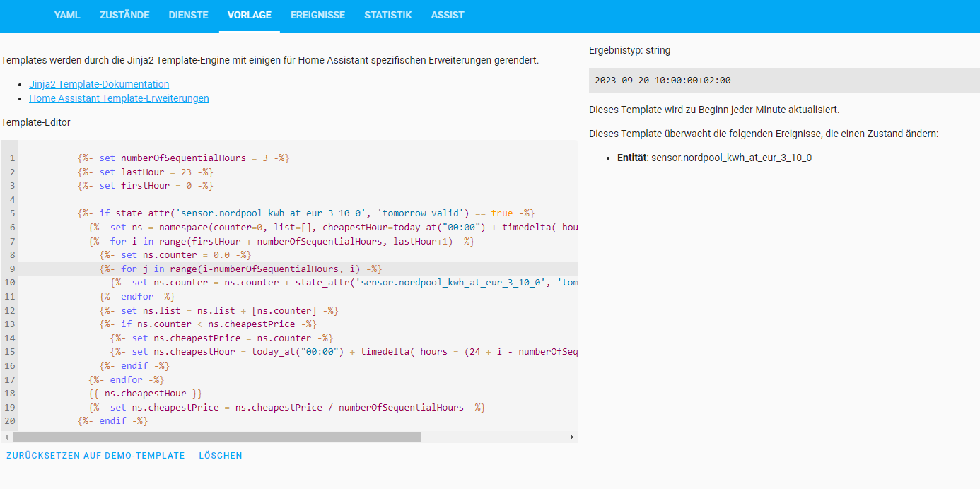Go to the STATISTIK tab
The width and height of the screenshot is (980, 489).
[x=388, y=15]
